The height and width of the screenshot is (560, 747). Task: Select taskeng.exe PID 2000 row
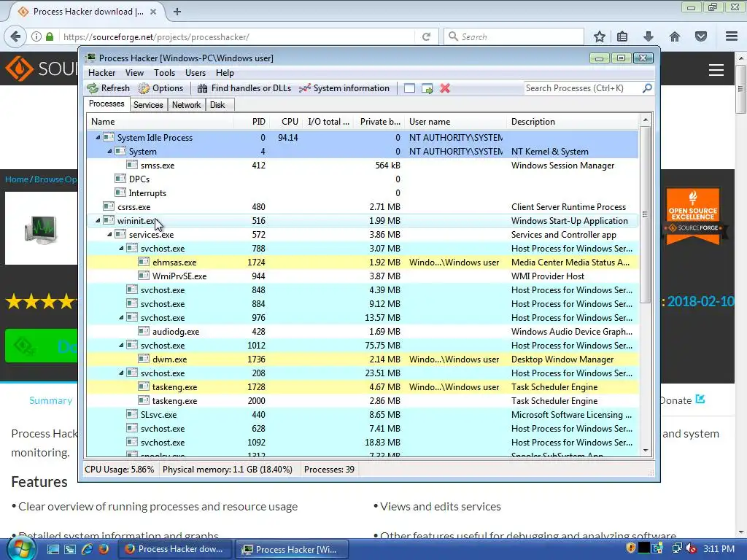(362, 400)
